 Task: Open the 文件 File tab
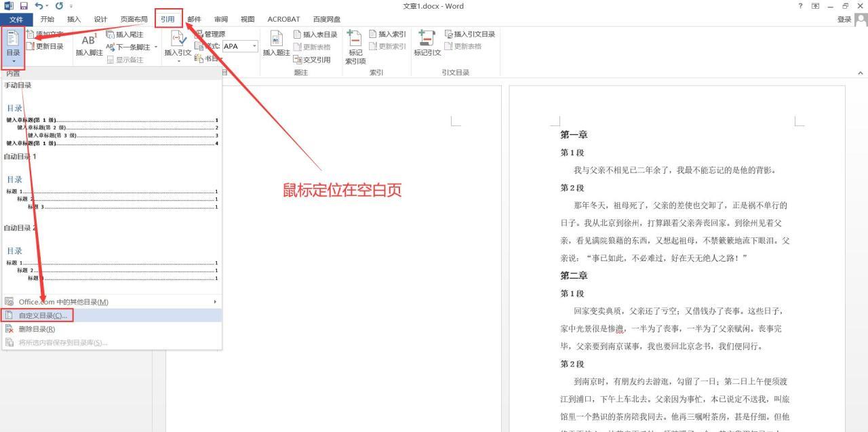16,20
